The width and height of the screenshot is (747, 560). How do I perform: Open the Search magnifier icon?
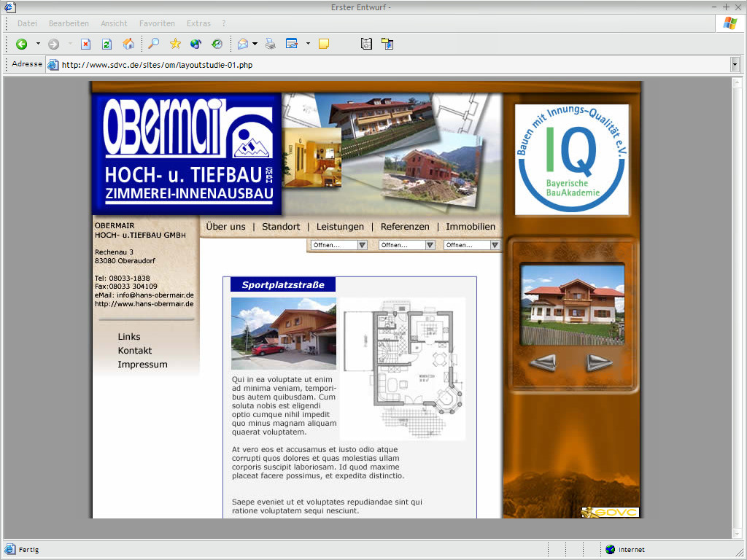pyautogui.click(x=153, y=44)
